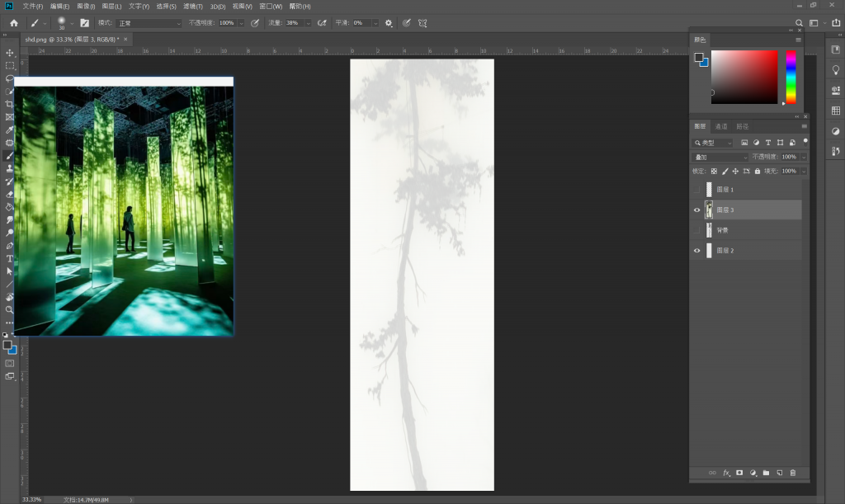
Task: Show 图层 1 by clicking its visibility box
Action: tap(696, 190)
